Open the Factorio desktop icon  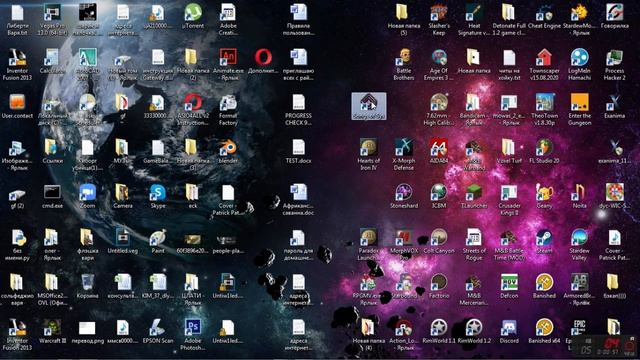(x=439, y=286)
